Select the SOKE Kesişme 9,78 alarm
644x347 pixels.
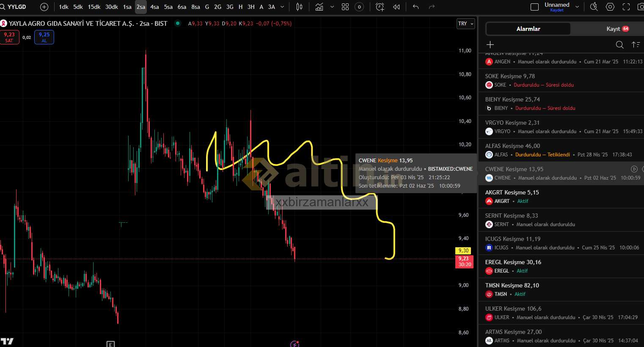561,80
